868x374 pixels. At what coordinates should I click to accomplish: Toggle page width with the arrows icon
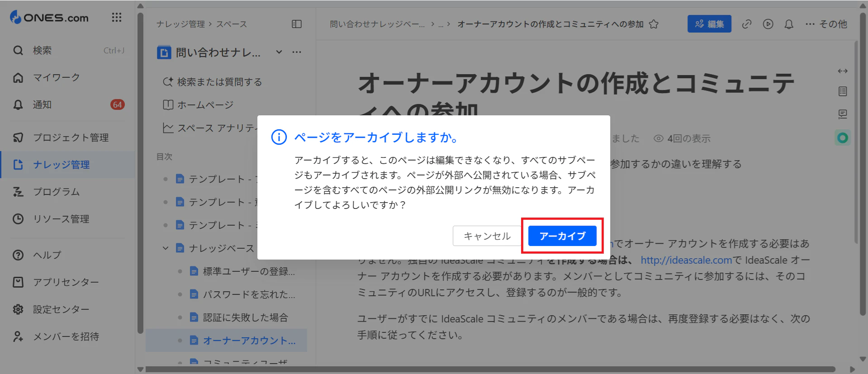[843, 71]
